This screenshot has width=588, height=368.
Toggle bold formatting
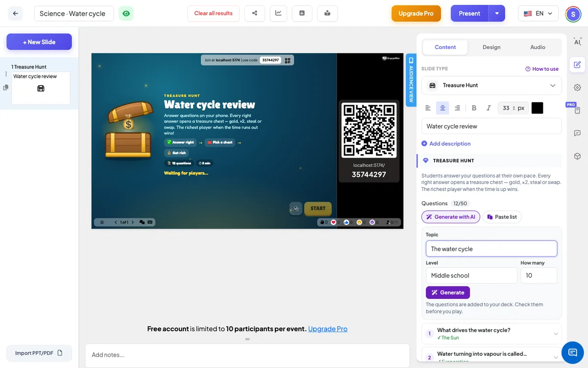[x=474, y=108]
